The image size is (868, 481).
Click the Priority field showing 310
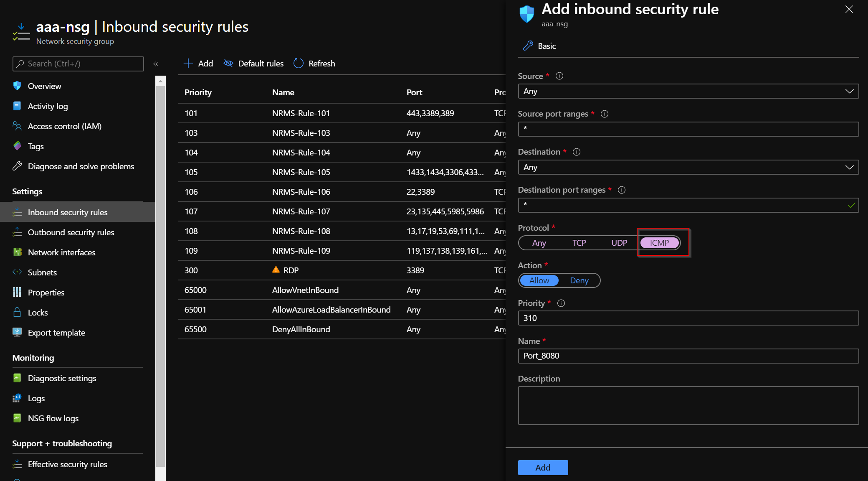coord(688,318)
